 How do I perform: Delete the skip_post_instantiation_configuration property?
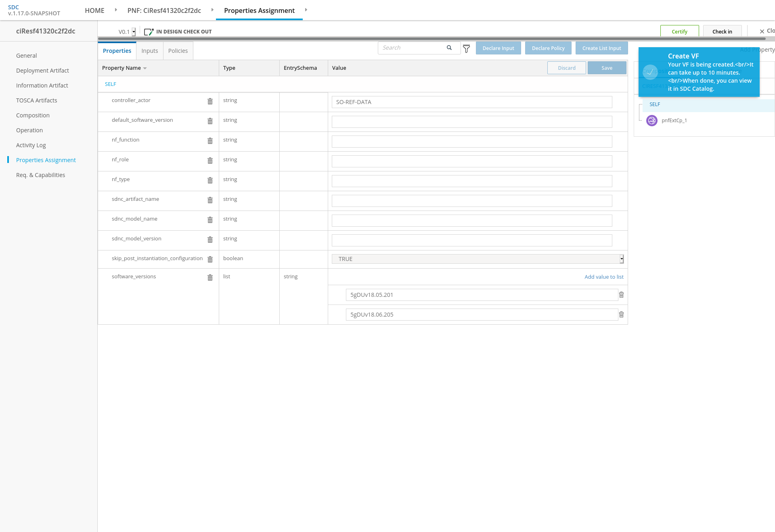210,259
